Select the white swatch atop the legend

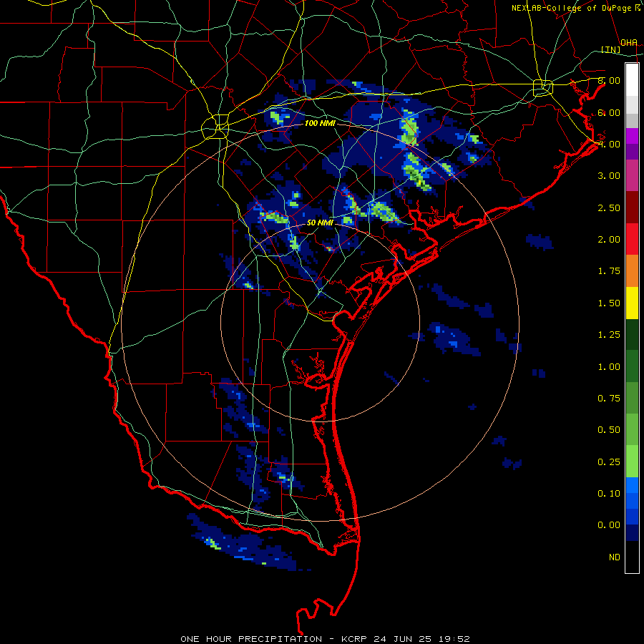[632, 79]
